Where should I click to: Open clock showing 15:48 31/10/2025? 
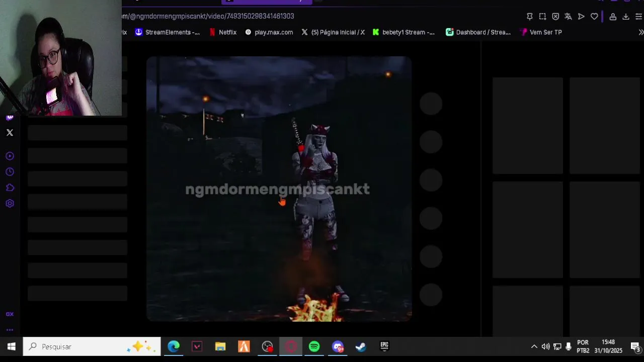608,346
